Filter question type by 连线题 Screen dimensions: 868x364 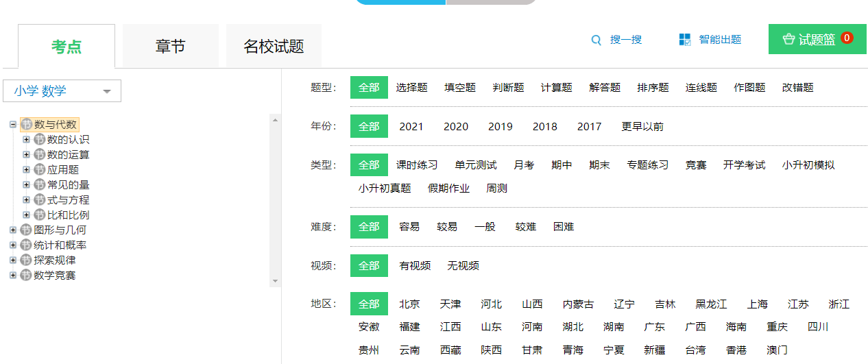701,88
